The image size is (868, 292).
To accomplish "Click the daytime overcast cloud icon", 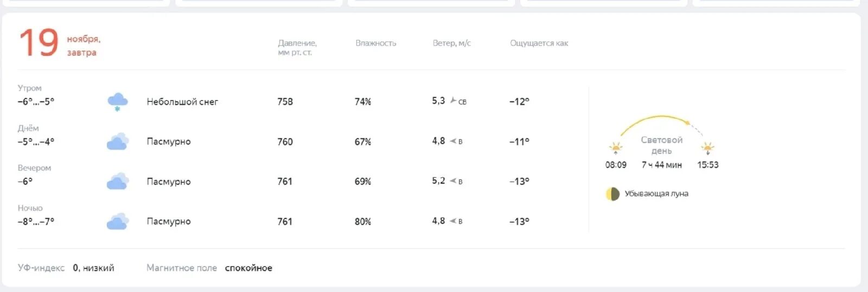I will [x=118, y=142].
